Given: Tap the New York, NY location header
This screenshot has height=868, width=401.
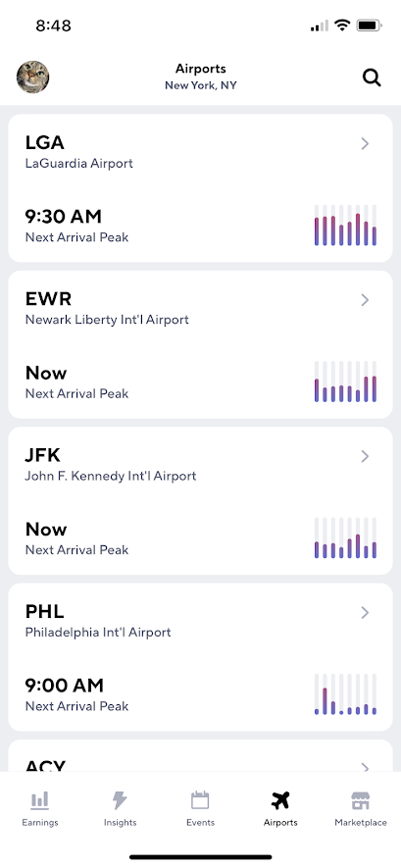Looking at the screenshot, I should [201, 85].
